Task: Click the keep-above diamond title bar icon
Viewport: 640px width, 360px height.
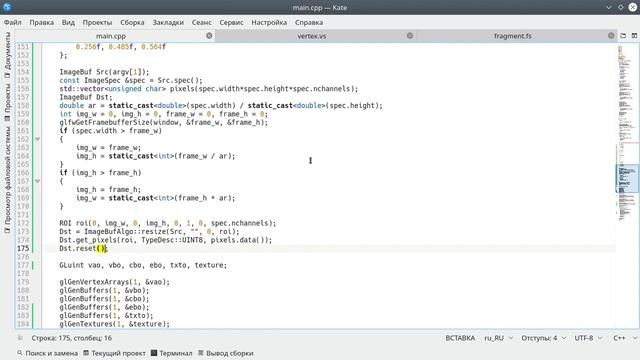Action: pos(620,7)
